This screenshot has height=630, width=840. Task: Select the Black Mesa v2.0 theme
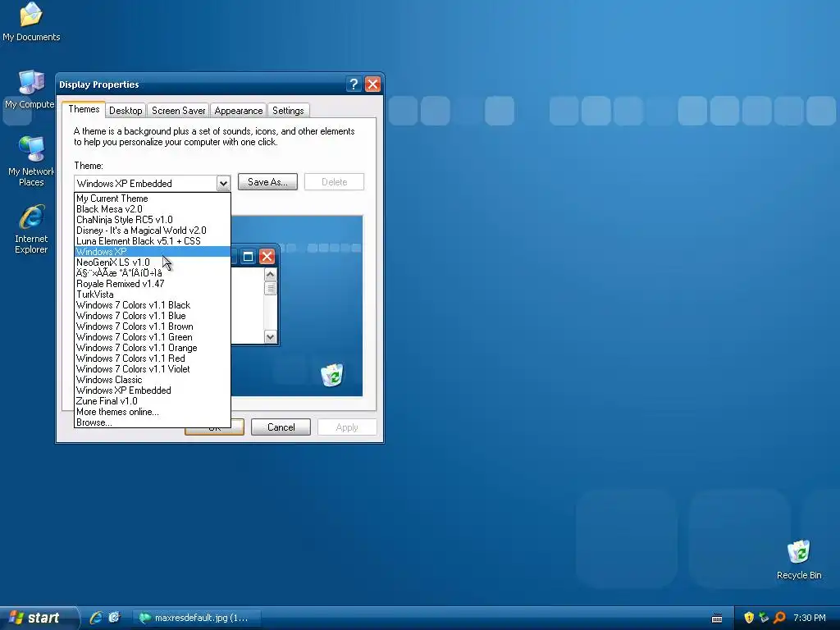point(153,209)
